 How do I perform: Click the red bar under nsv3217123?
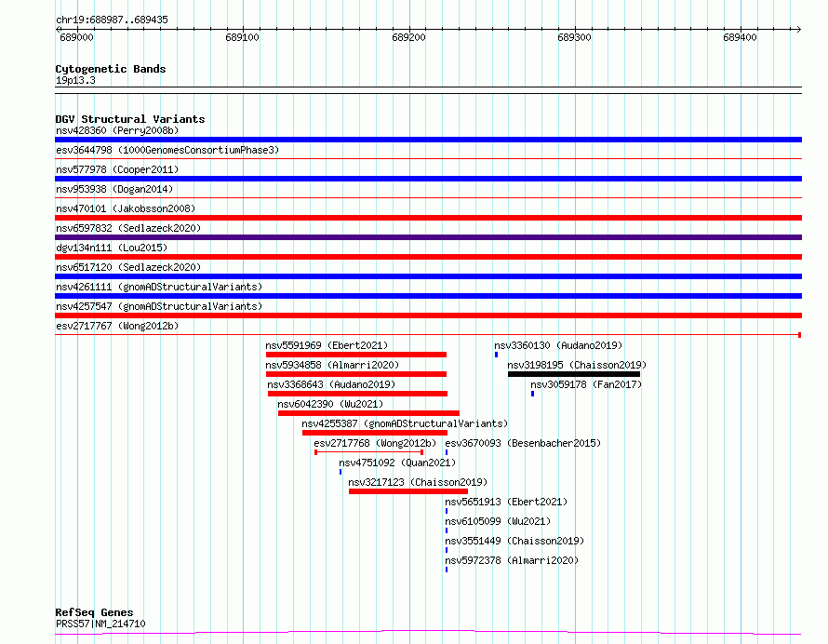point(408,491)
